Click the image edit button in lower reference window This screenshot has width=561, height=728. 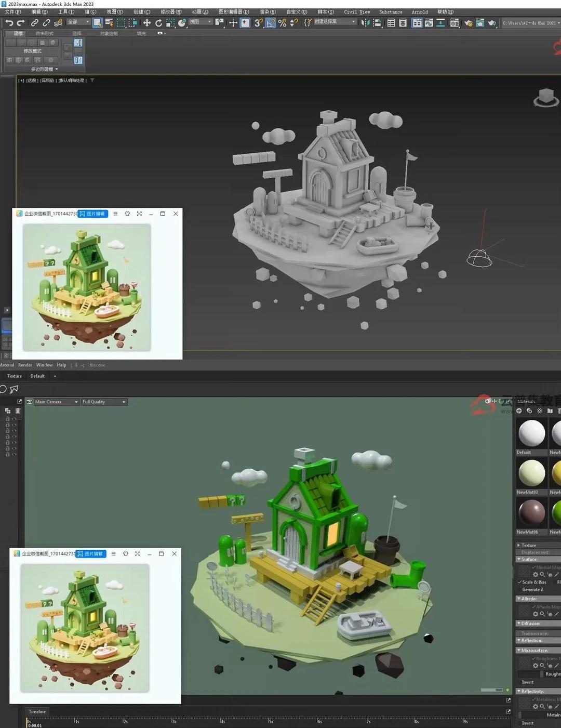tap(90, 554)
